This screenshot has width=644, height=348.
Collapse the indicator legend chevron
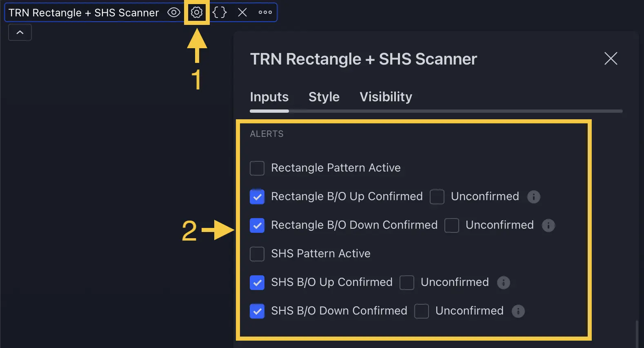20,32
